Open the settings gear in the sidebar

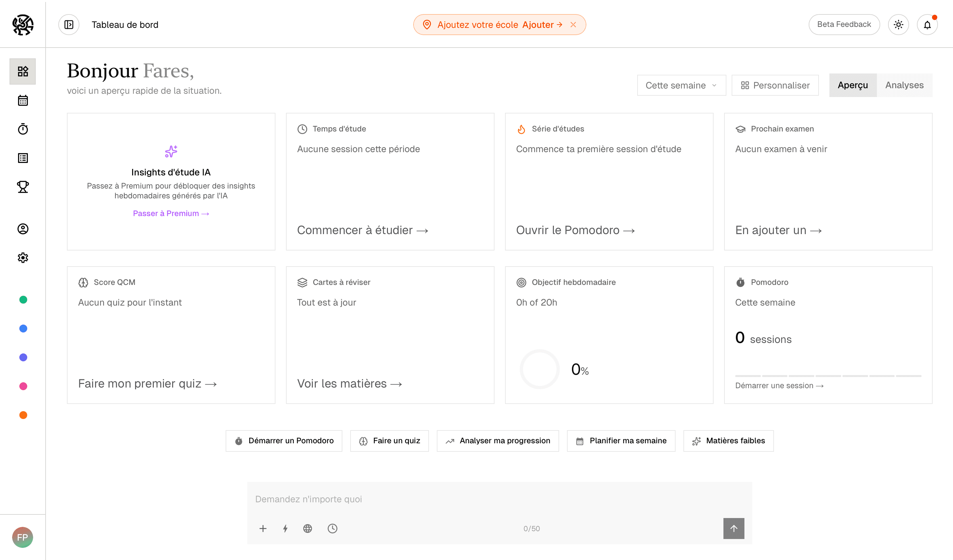[23, 257]
